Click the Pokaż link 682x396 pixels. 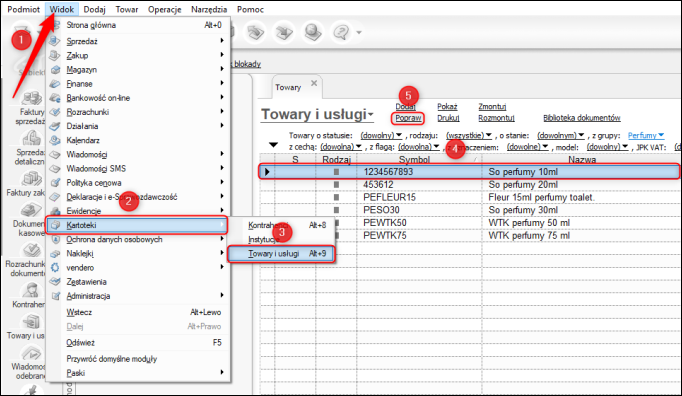coord(447,107)
